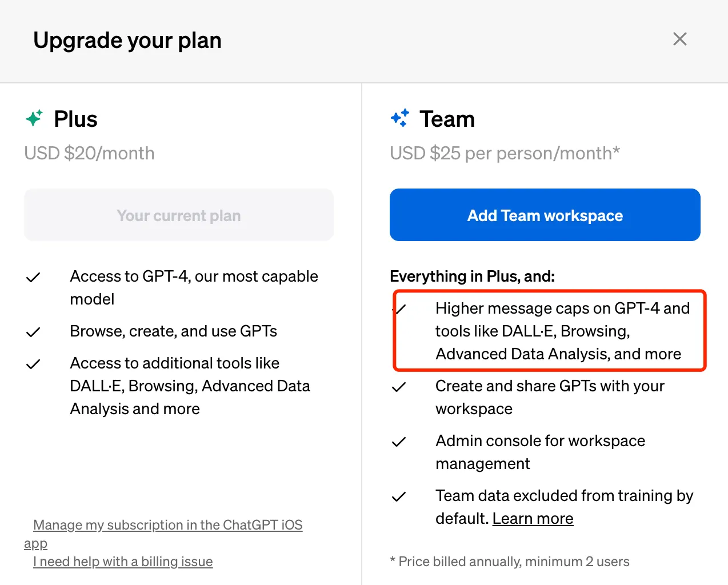
Task: Click checkmark beside Admin console feature
Action: [x=399, y=442]
